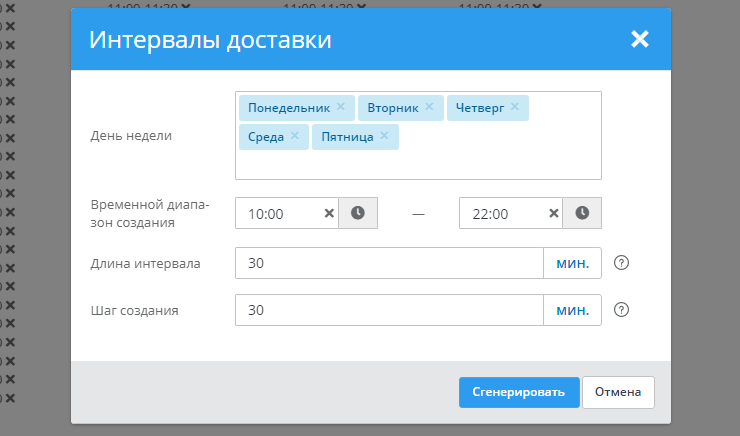Remove the Четверг tag

pos(515,107)
